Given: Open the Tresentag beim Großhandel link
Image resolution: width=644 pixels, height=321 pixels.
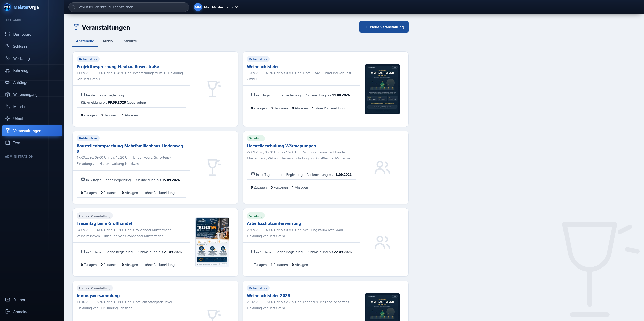Looking at the screenshot, I should pos(104,223).
